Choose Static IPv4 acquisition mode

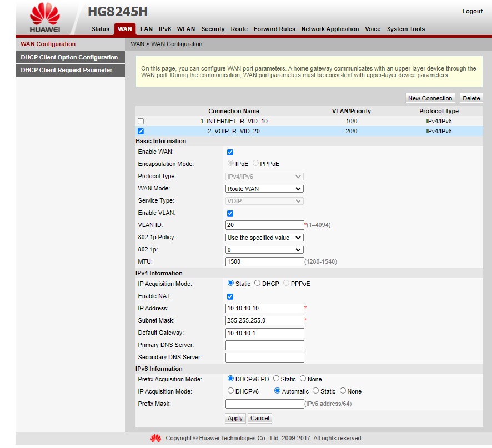[x=230, y=283]
